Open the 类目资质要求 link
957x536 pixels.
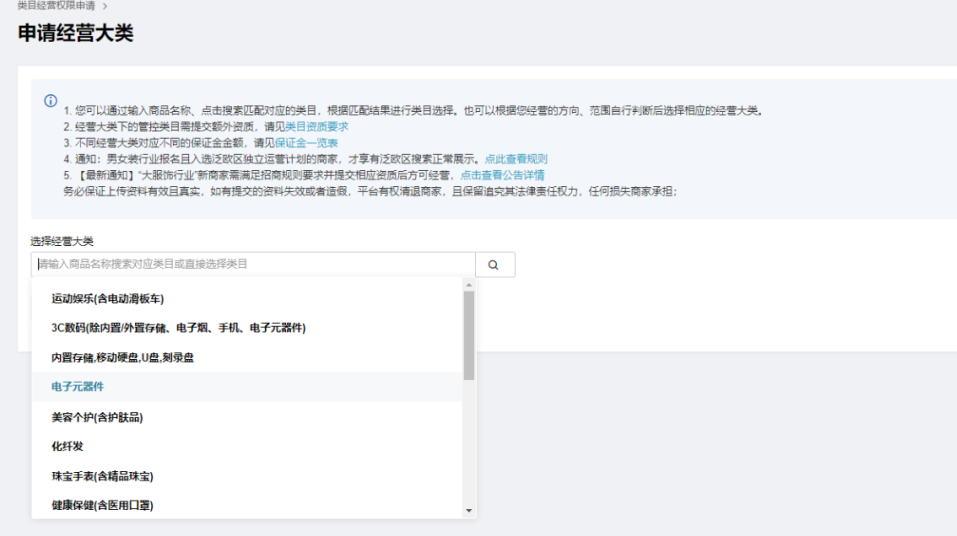(x=316, y=127)
